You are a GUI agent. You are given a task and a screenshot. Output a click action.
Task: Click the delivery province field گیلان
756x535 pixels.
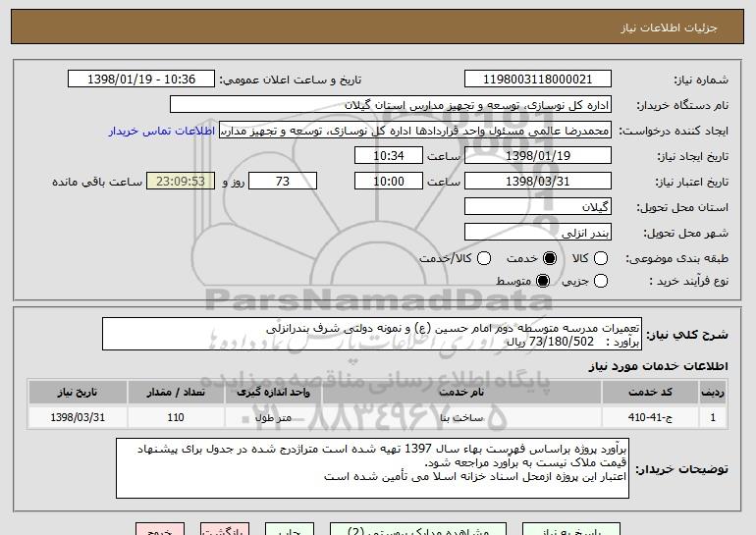pos(538,207)
